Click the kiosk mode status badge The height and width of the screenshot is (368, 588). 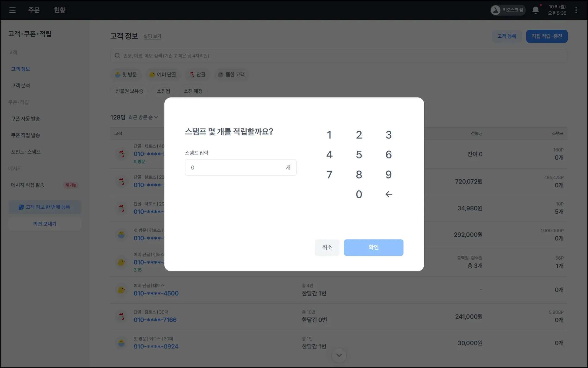click(x=508, y=10)
